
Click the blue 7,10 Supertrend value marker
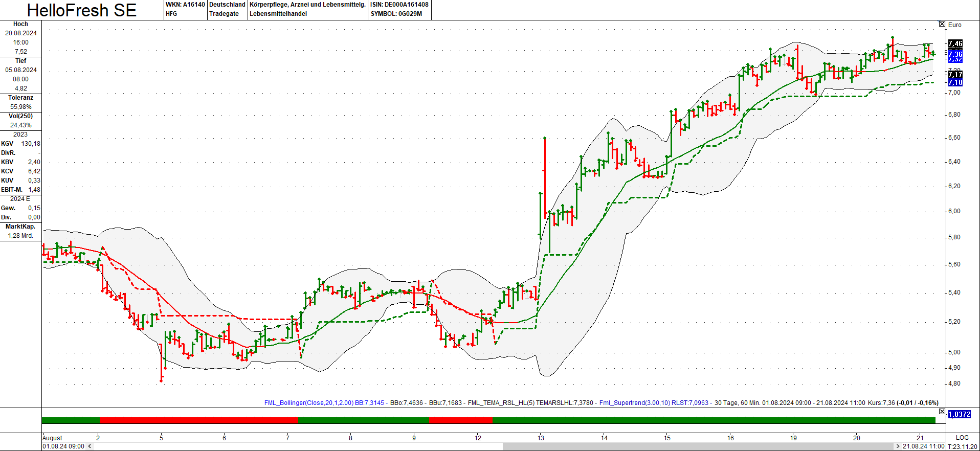click(x=955, y=82)
